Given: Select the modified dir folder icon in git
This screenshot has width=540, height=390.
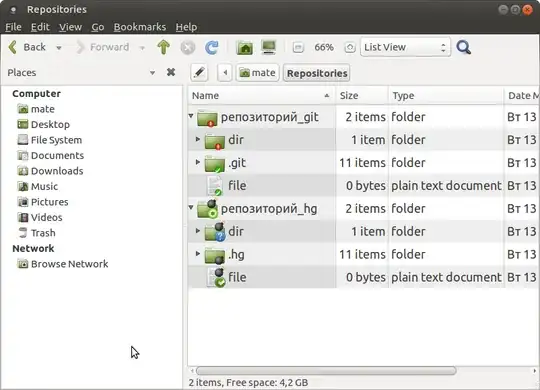Looking at the screenshot, I should (x=215, y=141).
